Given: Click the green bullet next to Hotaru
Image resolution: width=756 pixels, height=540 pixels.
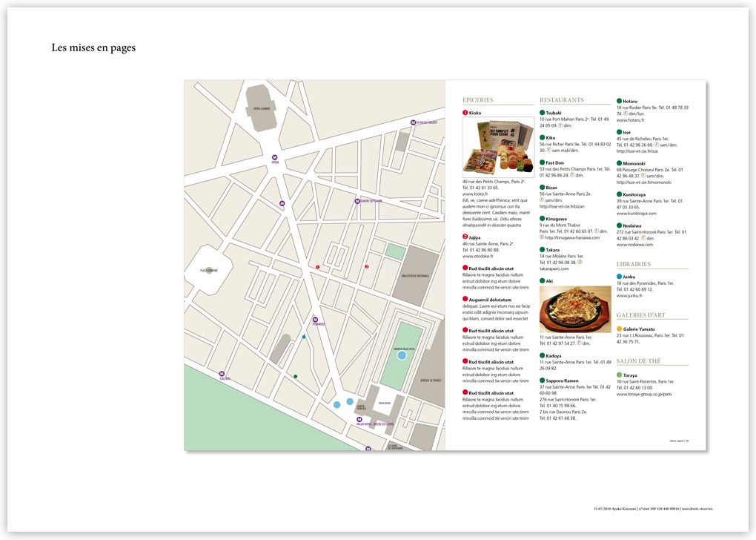Looking at the screenshot, I should [x=619, y=101].
